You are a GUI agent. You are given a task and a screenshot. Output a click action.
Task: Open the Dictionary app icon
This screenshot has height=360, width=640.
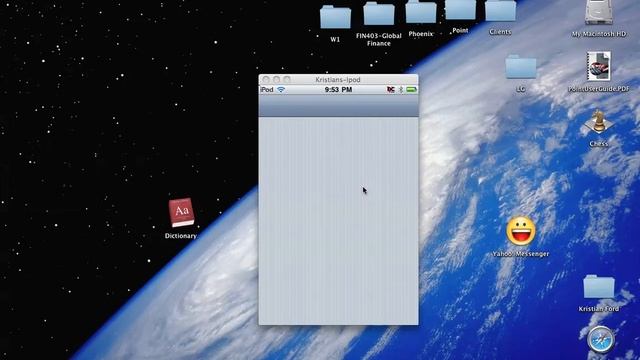tap(181, 213)
